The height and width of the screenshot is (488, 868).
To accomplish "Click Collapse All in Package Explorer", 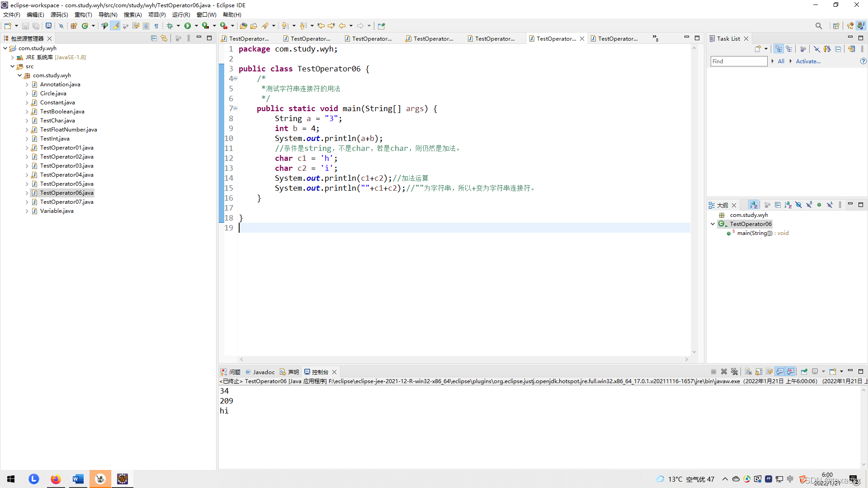I will 154,38.
